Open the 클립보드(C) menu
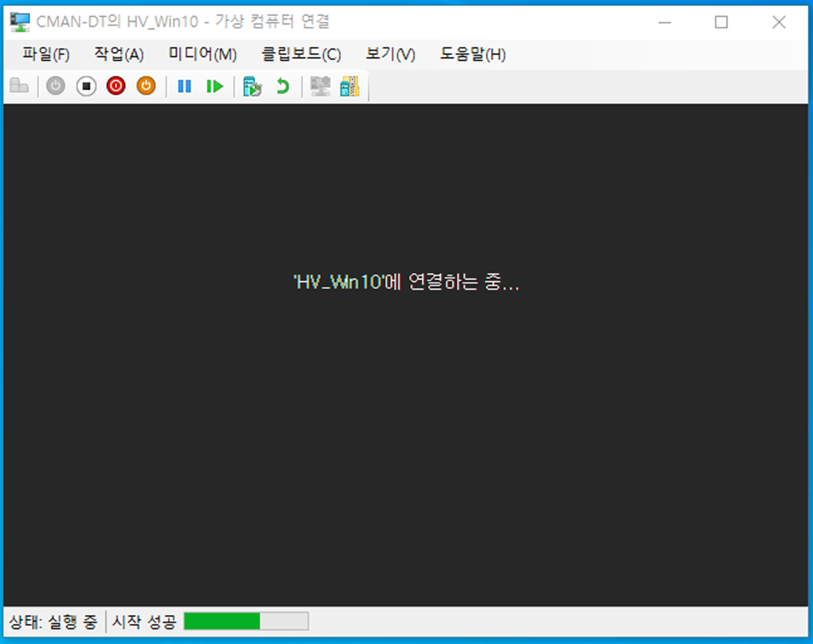 pos(301,54)
